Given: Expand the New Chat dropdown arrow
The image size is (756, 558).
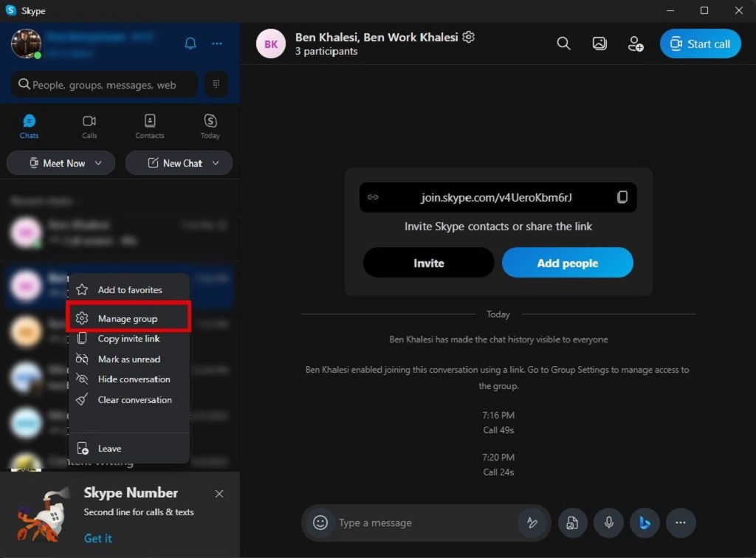Looking at the screenshot, I should click(216, 163).
